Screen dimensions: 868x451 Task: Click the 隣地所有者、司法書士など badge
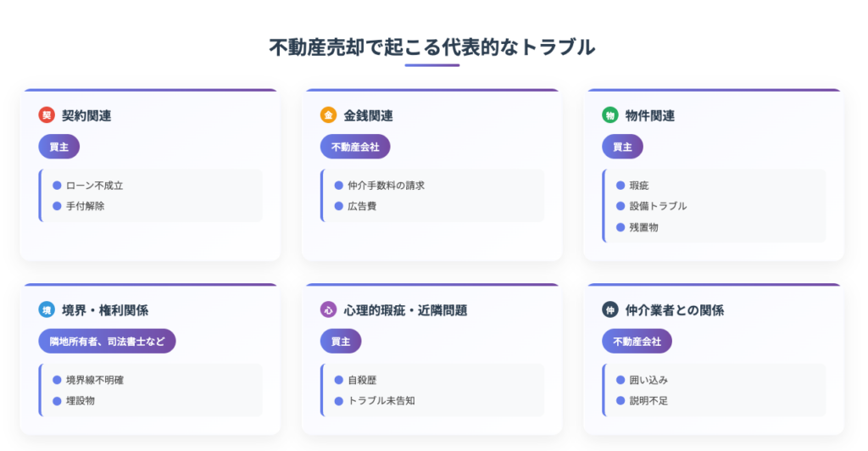tap(107, 342)
